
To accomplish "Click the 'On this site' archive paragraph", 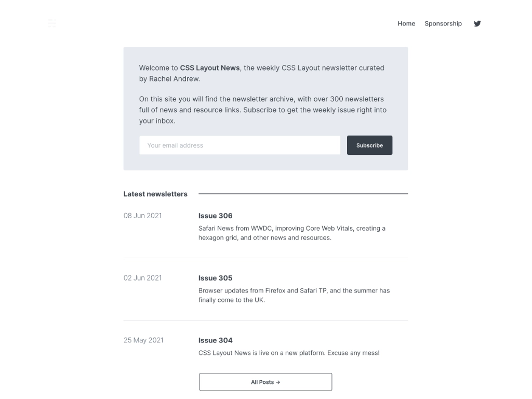I will pos(262,110).
